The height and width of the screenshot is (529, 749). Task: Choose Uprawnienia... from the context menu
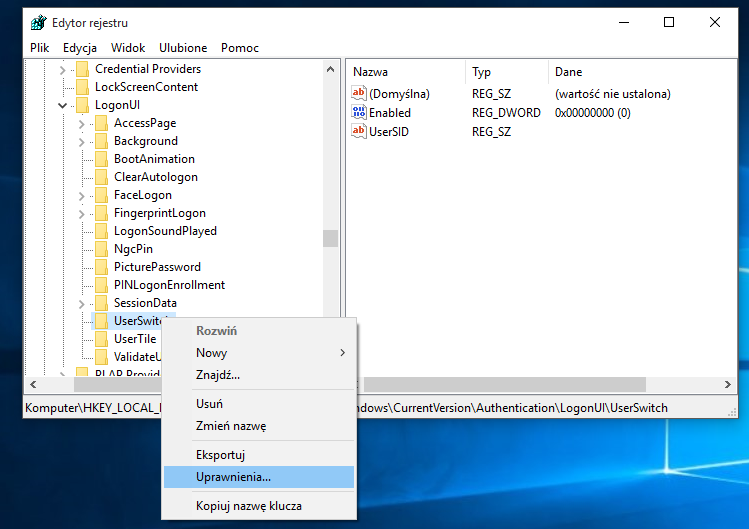258,477
